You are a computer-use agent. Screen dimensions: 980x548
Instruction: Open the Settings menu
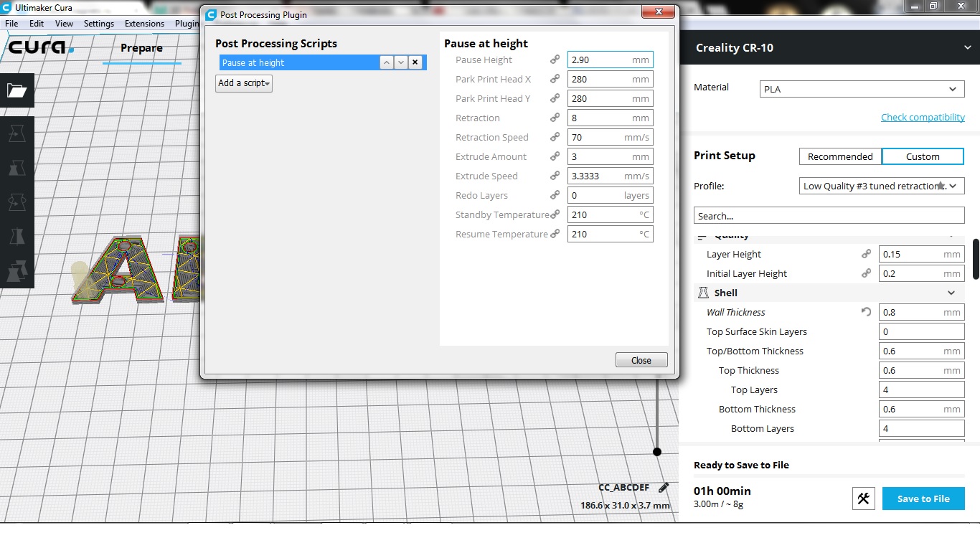99,24
